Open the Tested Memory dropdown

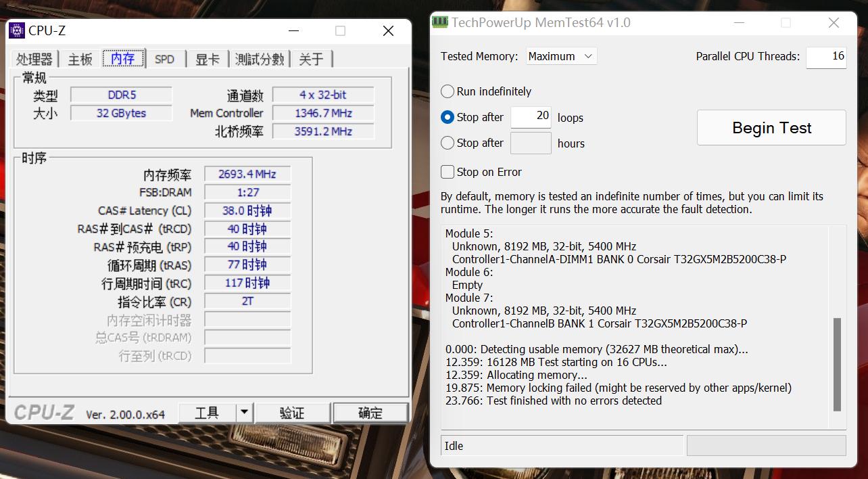pos(560,56)
